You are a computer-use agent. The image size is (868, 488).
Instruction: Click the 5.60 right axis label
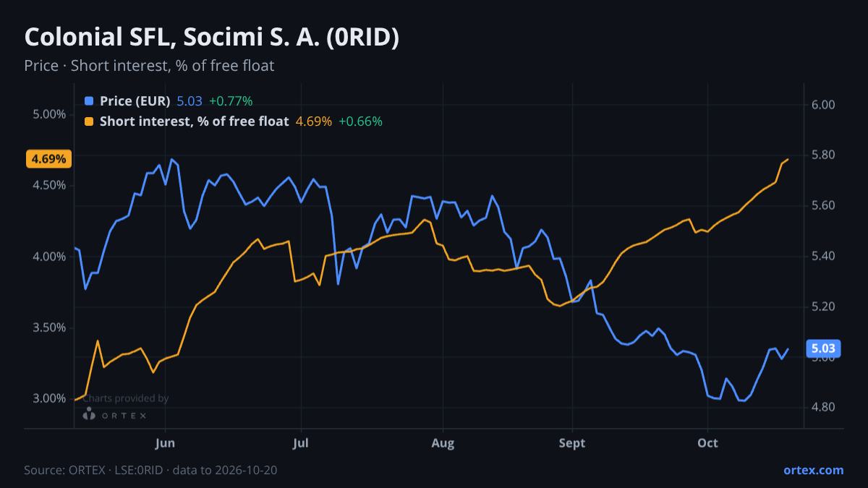[x=823, y=206]
